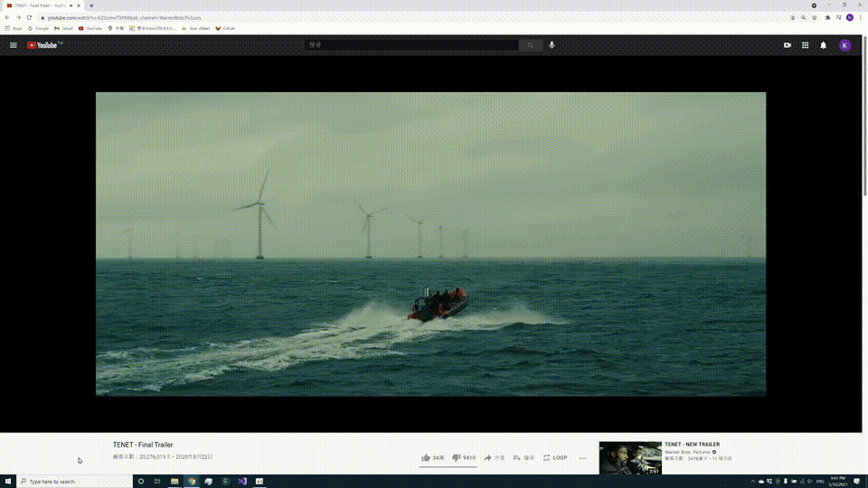
Task: Open the Chrome zoom magnifier icon
Action: click(803, 18)
